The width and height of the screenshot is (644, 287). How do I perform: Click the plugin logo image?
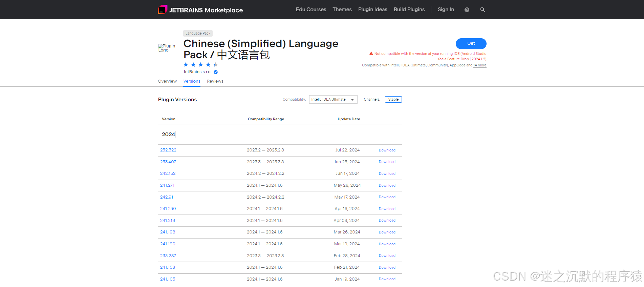pyautogui.click(x=167, y=48)
